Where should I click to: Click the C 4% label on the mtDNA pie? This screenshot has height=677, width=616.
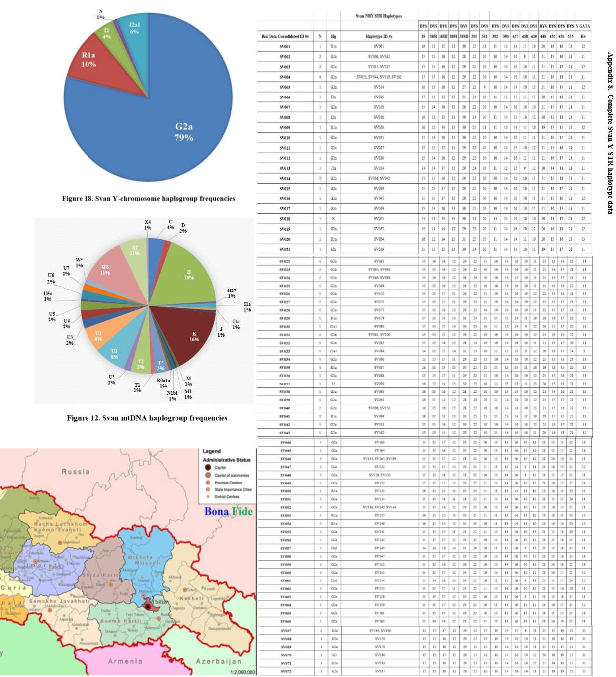[171, 225]
